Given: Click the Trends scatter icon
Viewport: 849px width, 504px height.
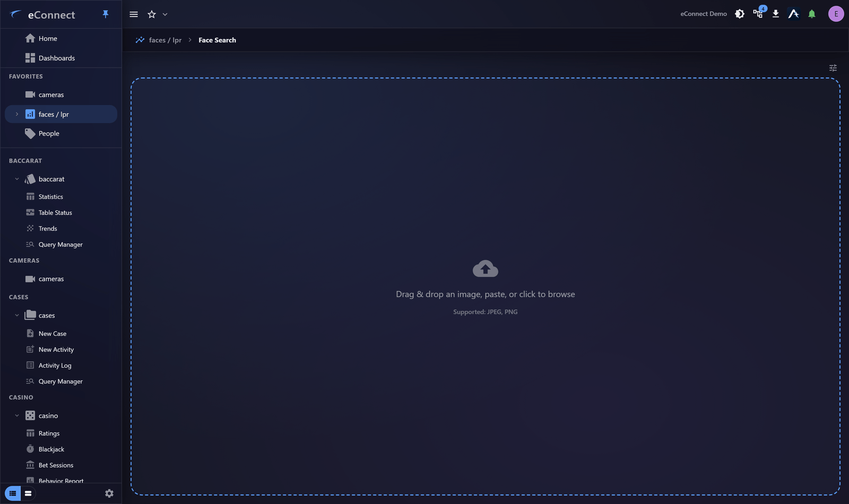Looking at the screenshot, I should [x=30, y=228].
